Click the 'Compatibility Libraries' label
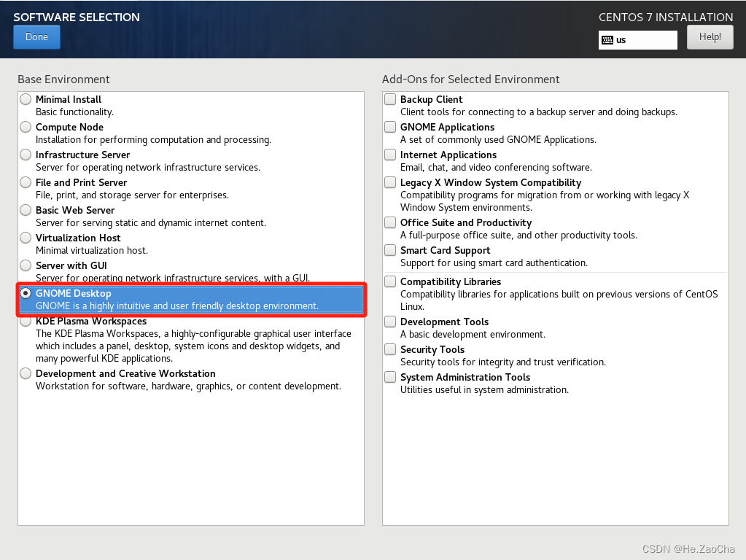746x560 pixels. tap(451, 281)
